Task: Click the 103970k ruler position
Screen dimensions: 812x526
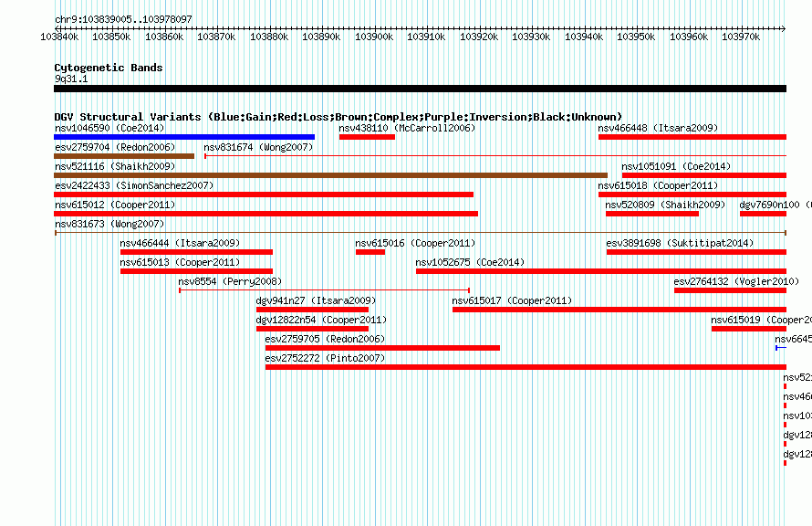Action: click(x=741, y=37)
